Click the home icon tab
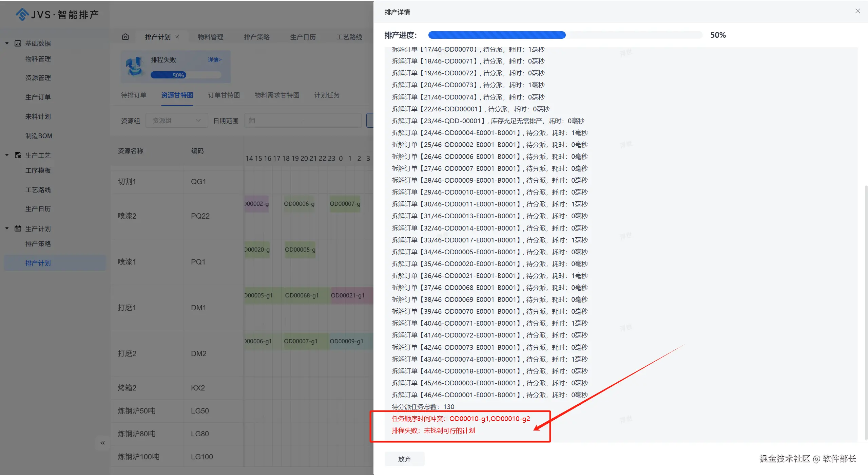Screen dimensions: 868x475 (x=126, y=37)
